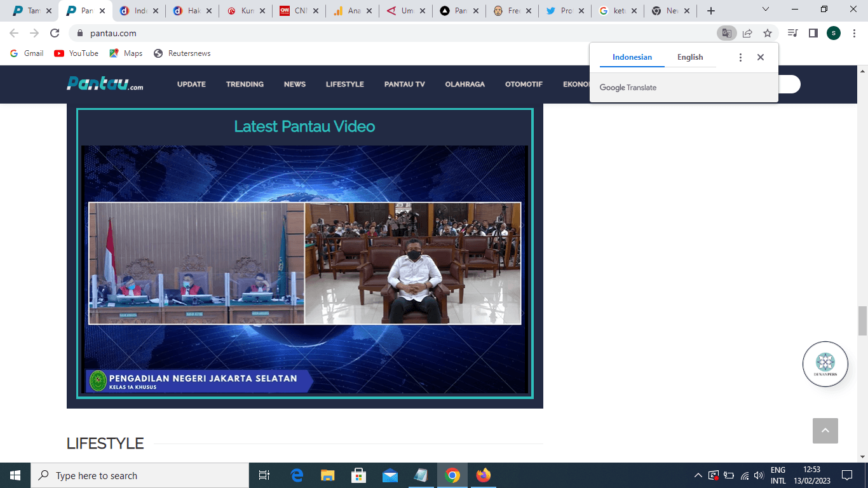Click the Pantau.com logo
This screenshot has width=868, height=488.
(x=105, y=84)
